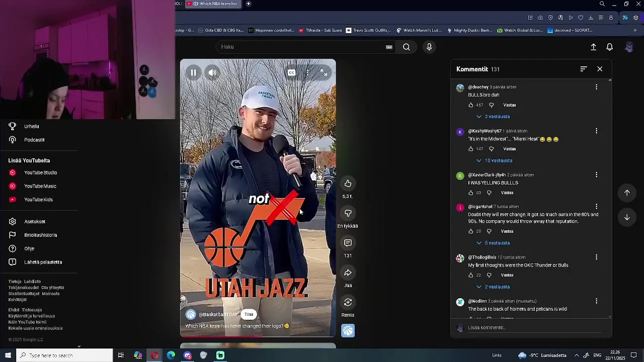Close the Kommentit panel

(600, 69)
